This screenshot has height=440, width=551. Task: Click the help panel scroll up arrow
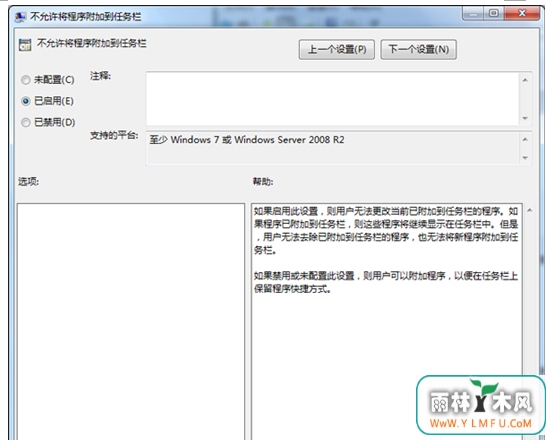click(x=530, y=211)
